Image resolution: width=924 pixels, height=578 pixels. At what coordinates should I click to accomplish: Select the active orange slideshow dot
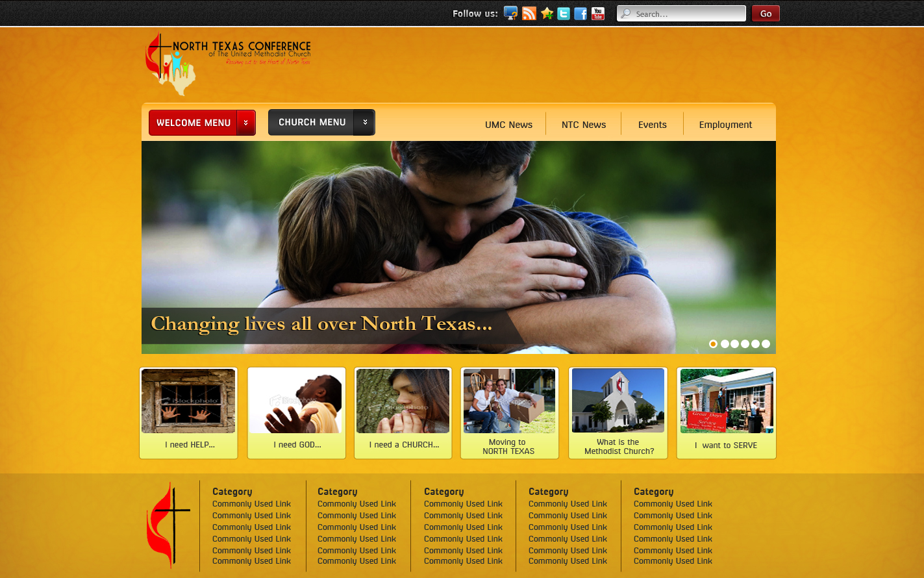pyautogui.click(x=713, y=344)
